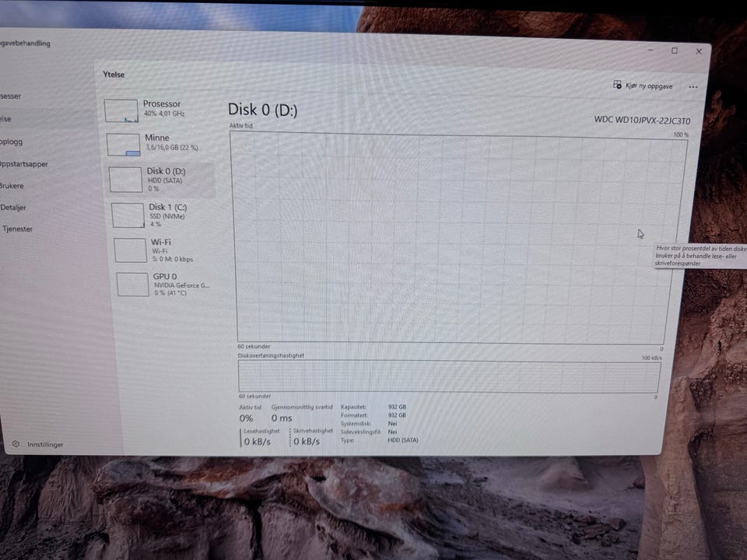Open the Brukere sidebar tab
The height and width of the screenshot is (560, 747).
12,186
